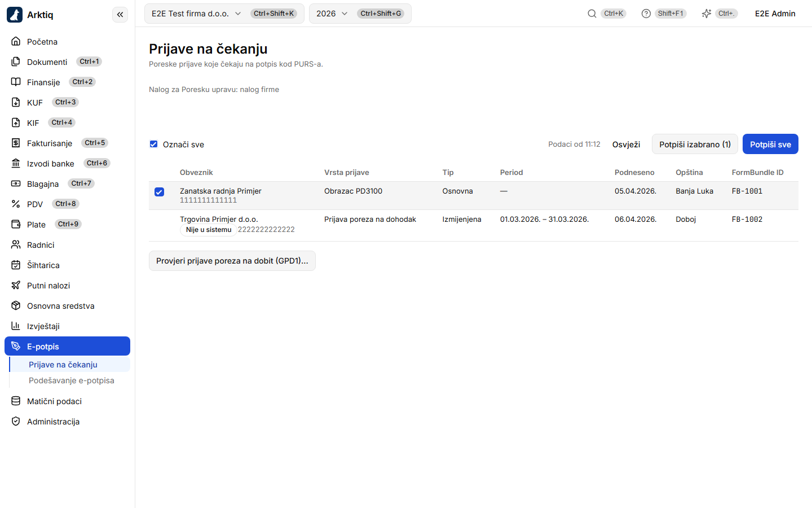Select Prijave na čekanju submenu item
Viewport: 812px width, 508px height.
70,365
